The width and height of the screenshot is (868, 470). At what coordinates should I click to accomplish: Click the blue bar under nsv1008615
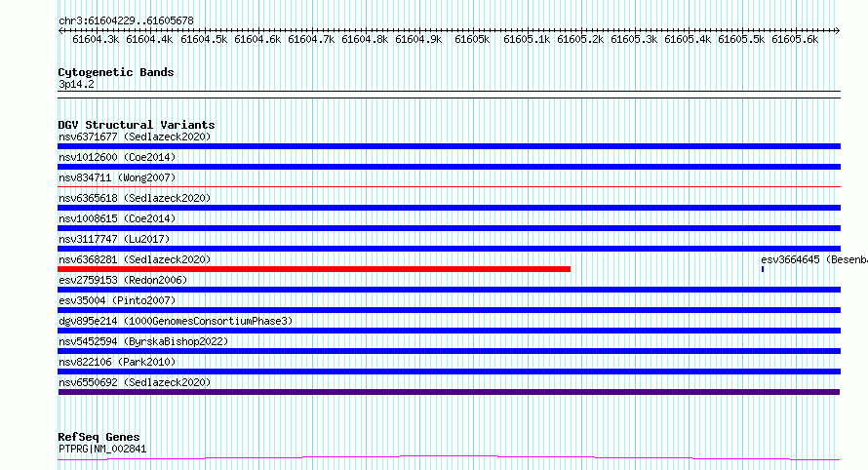(x=449, y=228)
